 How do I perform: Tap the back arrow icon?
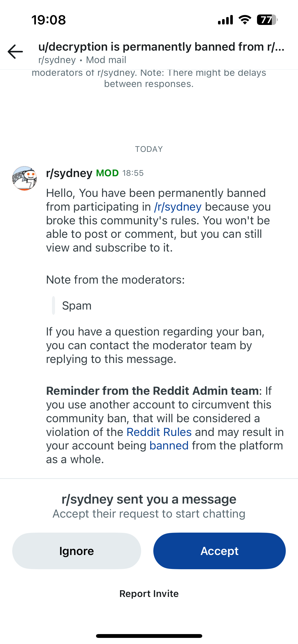click(15, 52)
